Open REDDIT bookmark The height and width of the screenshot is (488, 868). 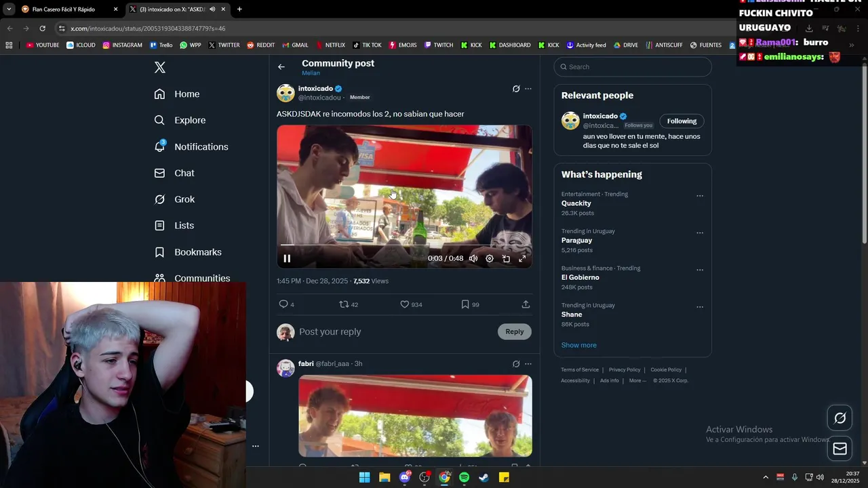261,45
